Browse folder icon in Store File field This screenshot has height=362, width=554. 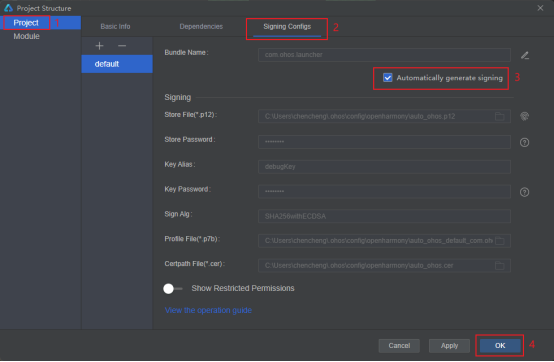[500, 116]
